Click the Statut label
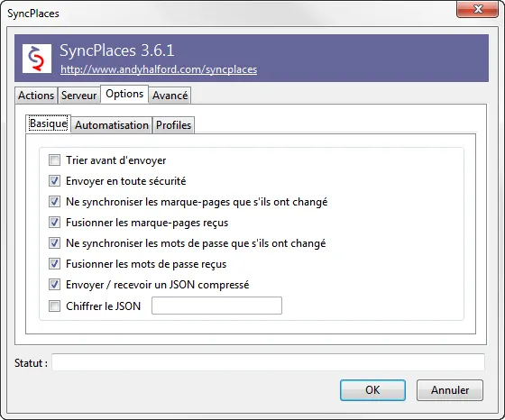The width and height of the screenshot is (505, 420). [x=31, y=363]
